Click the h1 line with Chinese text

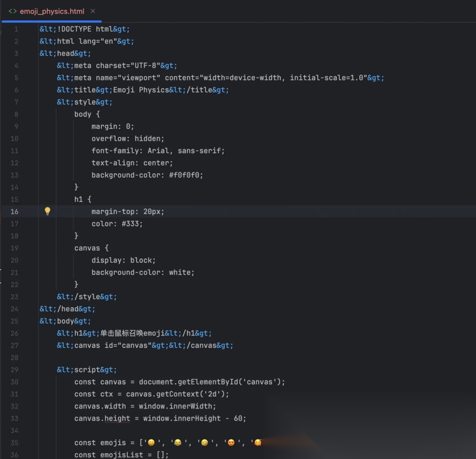click(134, 333)
